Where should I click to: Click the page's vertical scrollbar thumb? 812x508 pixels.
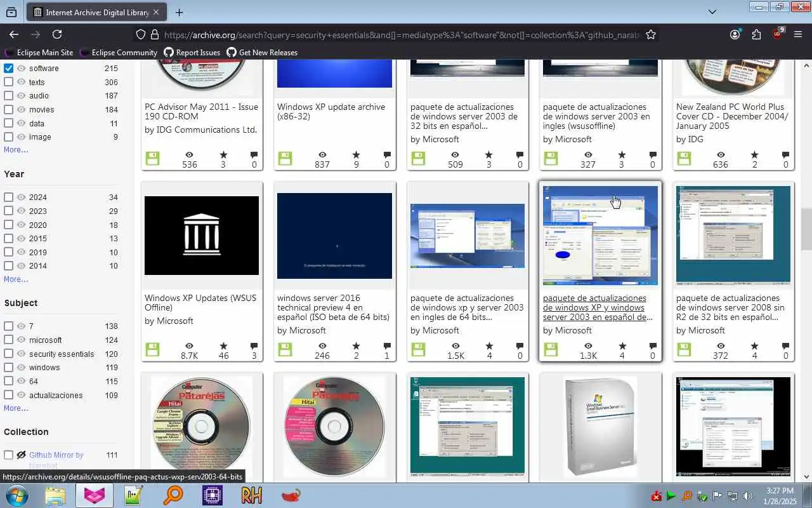pos(806,229)
